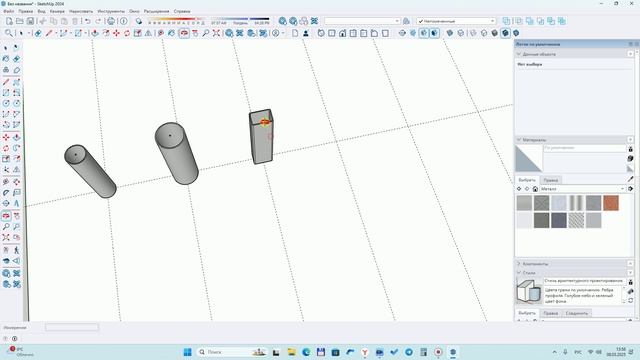Viewport: 640px width, 360px height.
Task: Toggle the Orbit tool in left toolbar
Action: (x=6, y=216)
